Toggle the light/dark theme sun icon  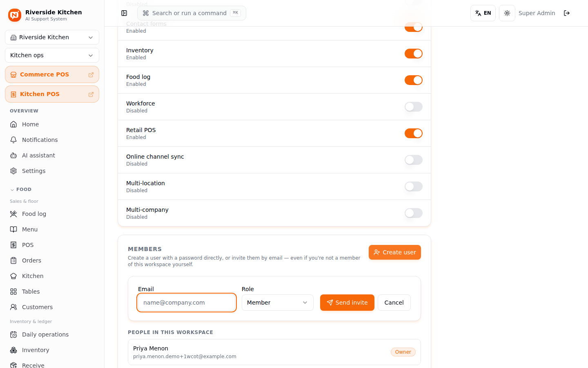(507, 13)
